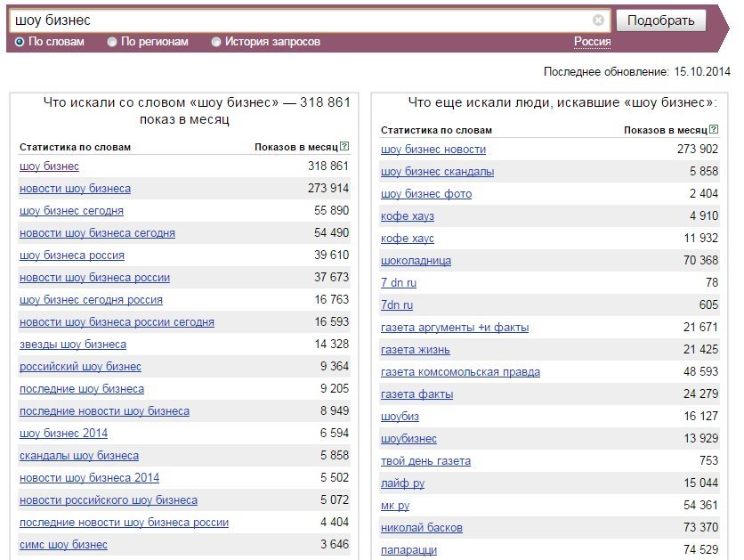
Task: Follow the 'шоубизнес' link
Action: coord(408,439)
